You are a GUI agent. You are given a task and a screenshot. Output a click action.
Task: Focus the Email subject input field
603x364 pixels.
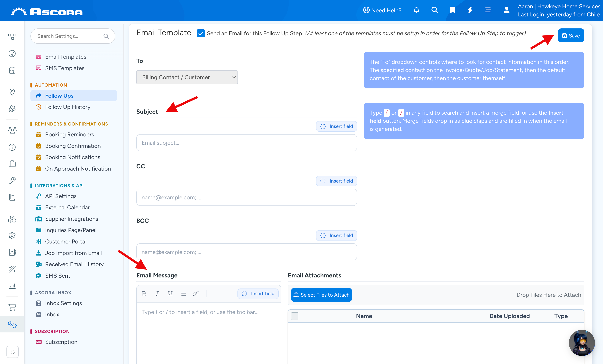click(x=247, y=143)
